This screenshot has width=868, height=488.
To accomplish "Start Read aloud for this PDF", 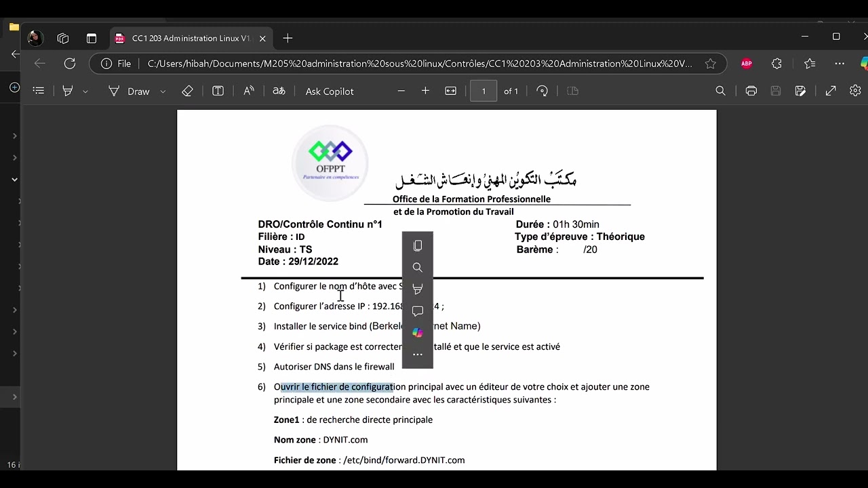I will tap(249, 91).
